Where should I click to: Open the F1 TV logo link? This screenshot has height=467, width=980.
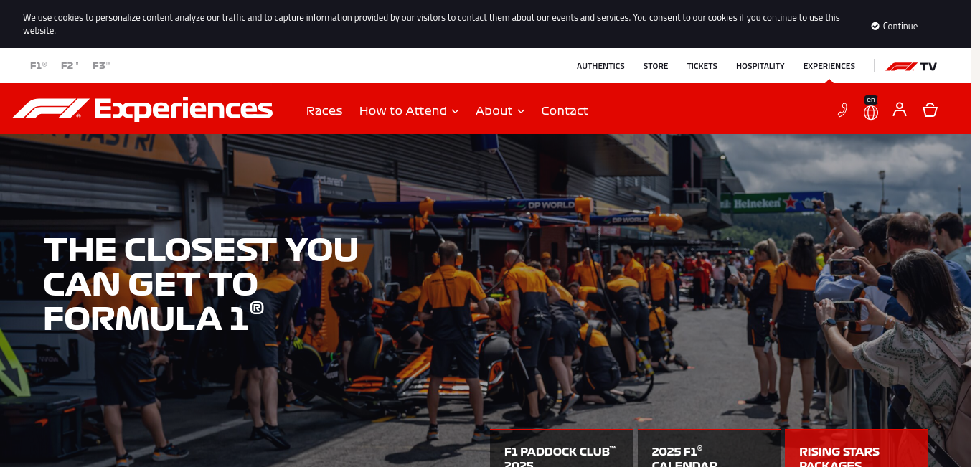[911, 66]
